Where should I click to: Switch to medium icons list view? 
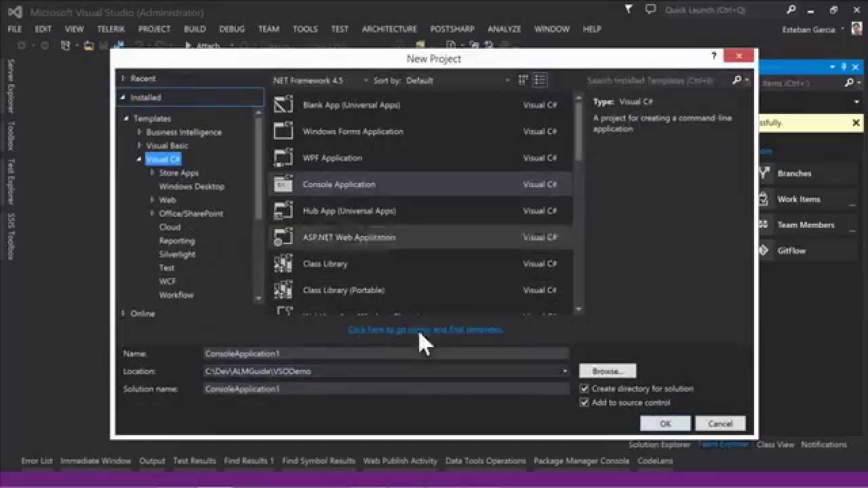tap(540, 80)
